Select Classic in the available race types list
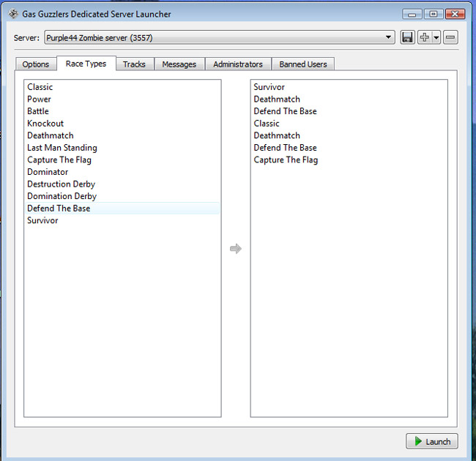This screenshot has width=476, height=461. pyautogui.click(x=122, y=87)
